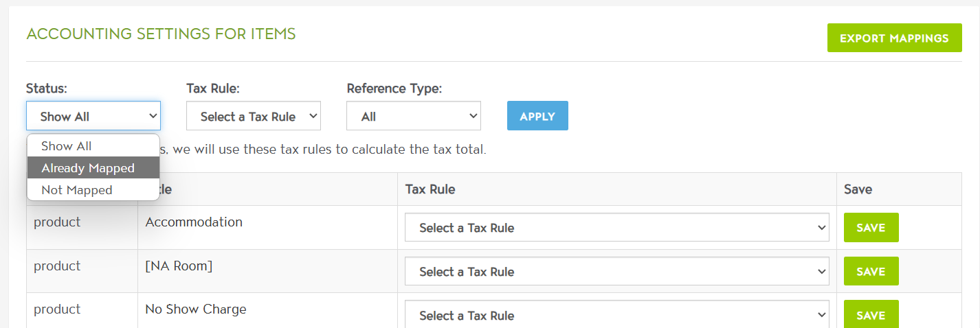The height and width of the screenshot is (328, 980).
Task: Save the No Show Charge row
Action: 871,316
